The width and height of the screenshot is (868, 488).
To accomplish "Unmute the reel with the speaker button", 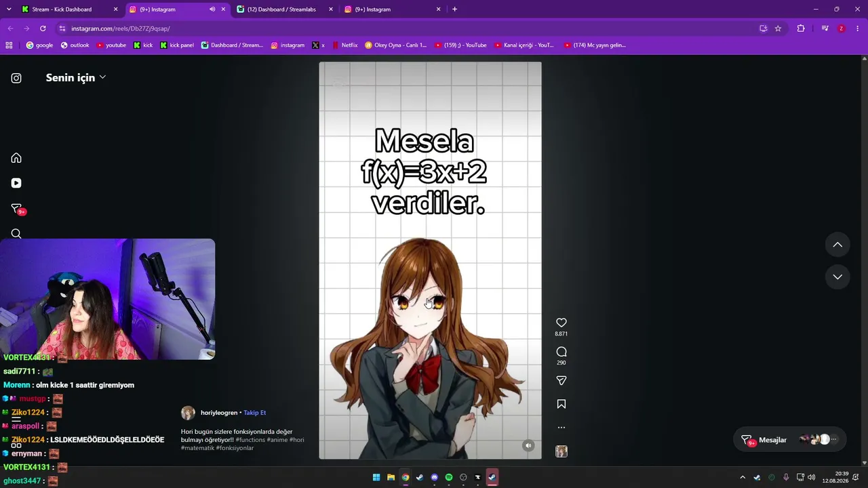I will [528, 445].
